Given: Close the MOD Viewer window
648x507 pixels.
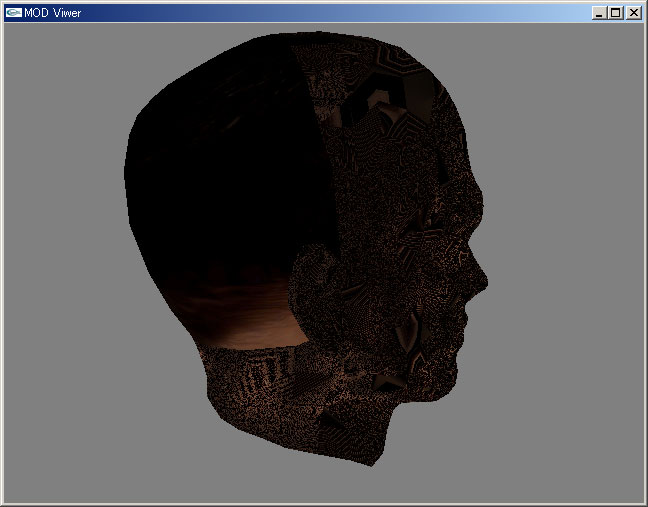Looking at the screenshot, I should click(633, 13).
